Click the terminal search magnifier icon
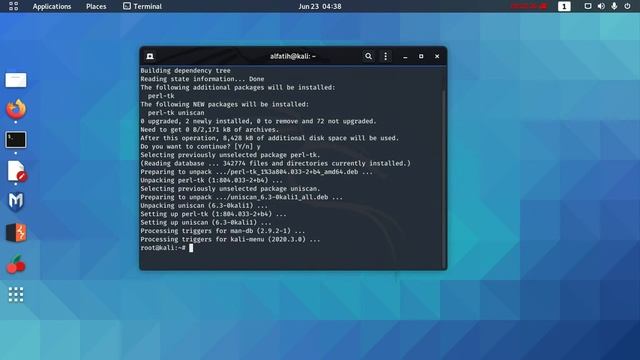This screenshot has height=360, width=640. [368, 56]
